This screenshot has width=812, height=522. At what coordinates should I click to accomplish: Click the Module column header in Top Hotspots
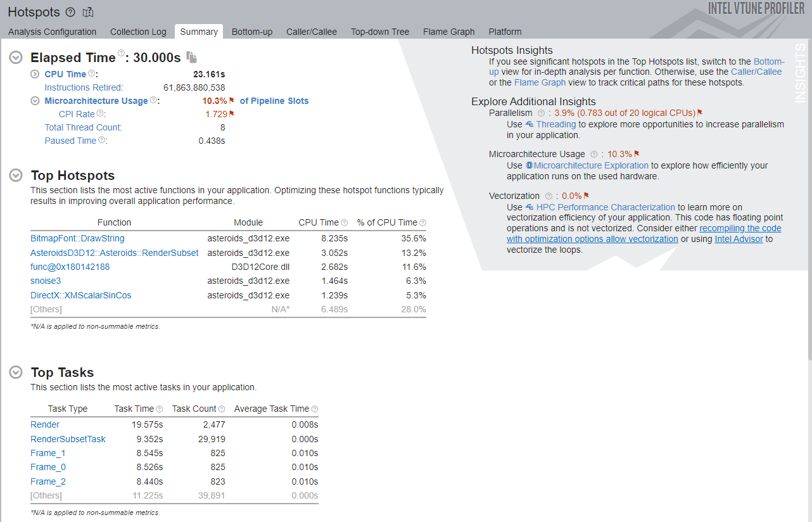[x=248, y=222]
